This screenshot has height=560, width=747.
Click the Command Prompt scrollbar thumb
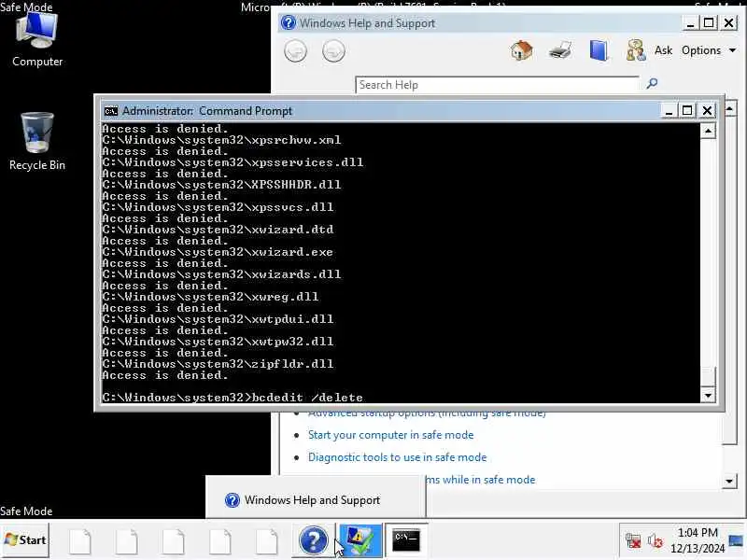[709, 376]
